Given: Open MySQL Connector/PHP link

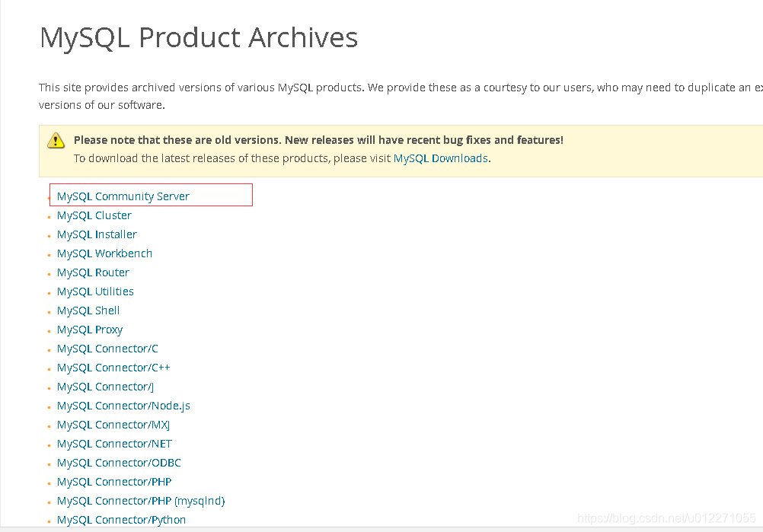Looking at the screenshot, I should 114,482.
